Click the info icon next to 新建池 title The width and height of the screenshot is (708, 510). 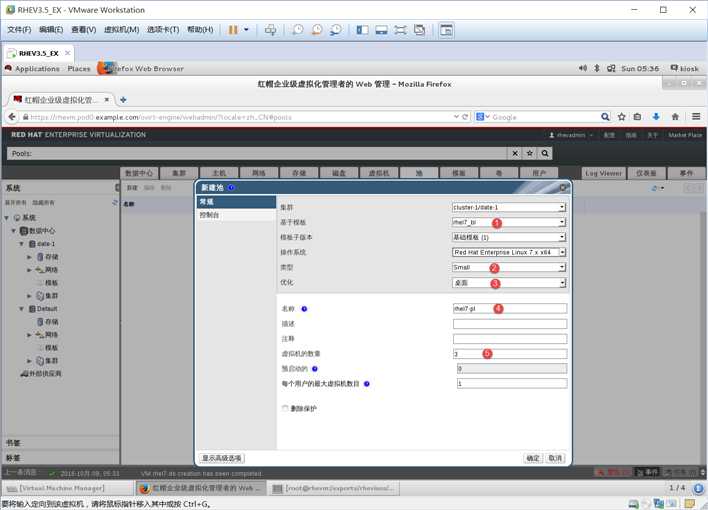[x=231, y=187]
